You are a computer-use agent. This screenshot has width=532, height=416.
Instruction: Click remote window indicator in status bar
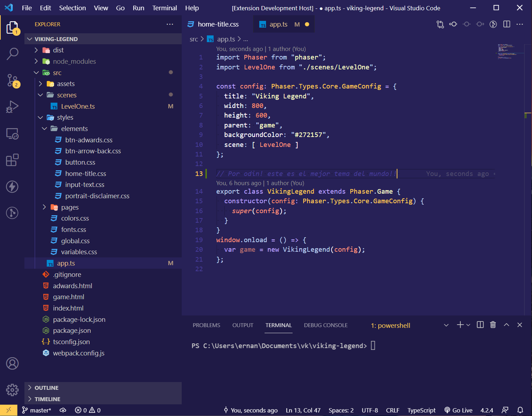point(9,410)
